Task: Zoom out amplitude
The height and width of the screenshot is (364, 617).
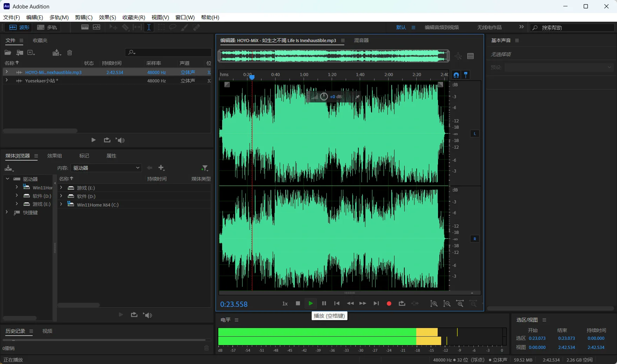Action: point(447,304)
